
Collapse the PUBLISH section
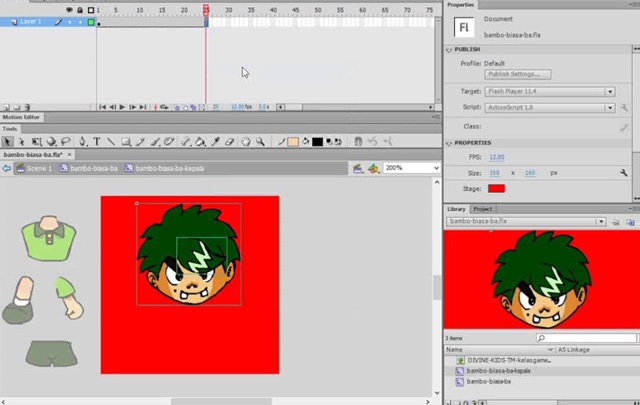pos(449,50)
